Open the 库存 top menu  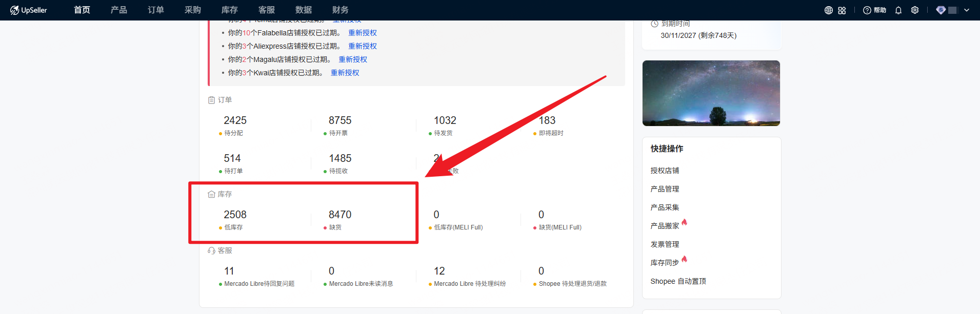tap(229, 10)
